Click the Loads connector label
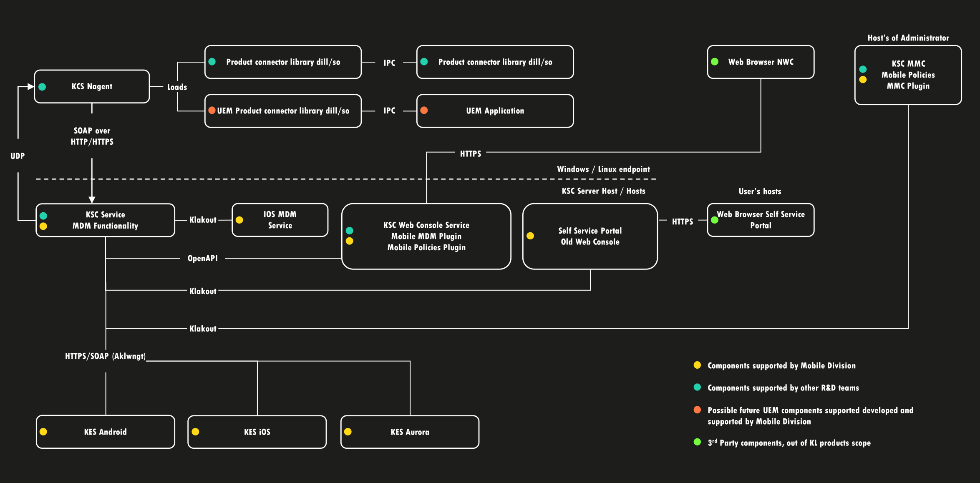980x483 pixels. [x=177, y=87]
